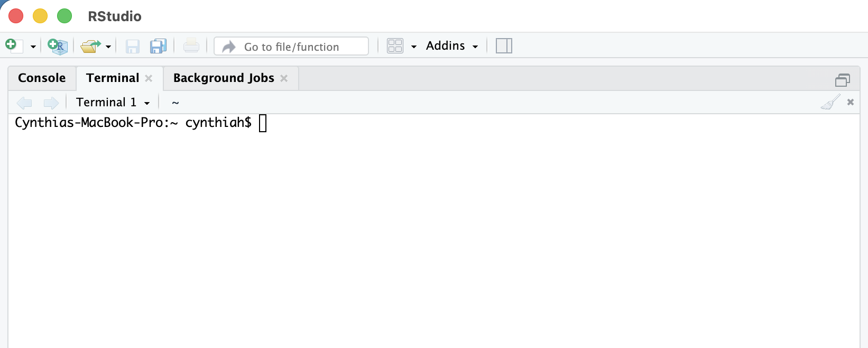The height and width of the screenshot is (348, 868).
Task: Click the New File icon
Action: (x=13, y=45)
